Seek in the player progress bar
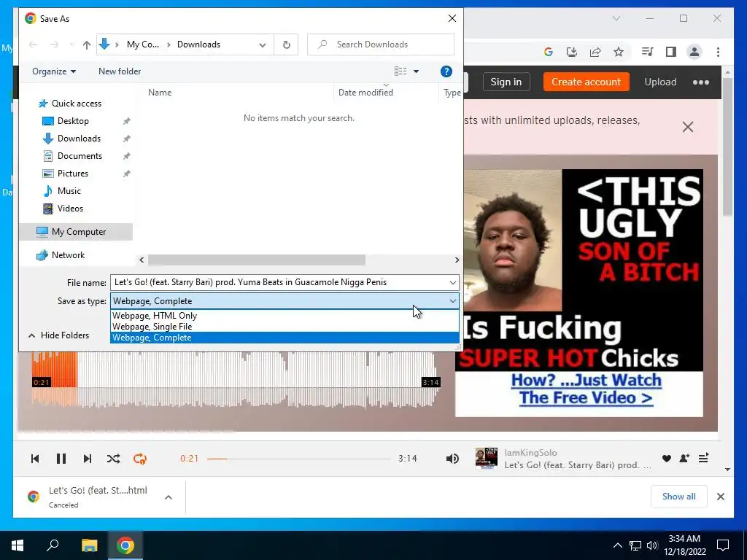Image resolution: width=747 pixels, height=560 pixels. point(298,459)
